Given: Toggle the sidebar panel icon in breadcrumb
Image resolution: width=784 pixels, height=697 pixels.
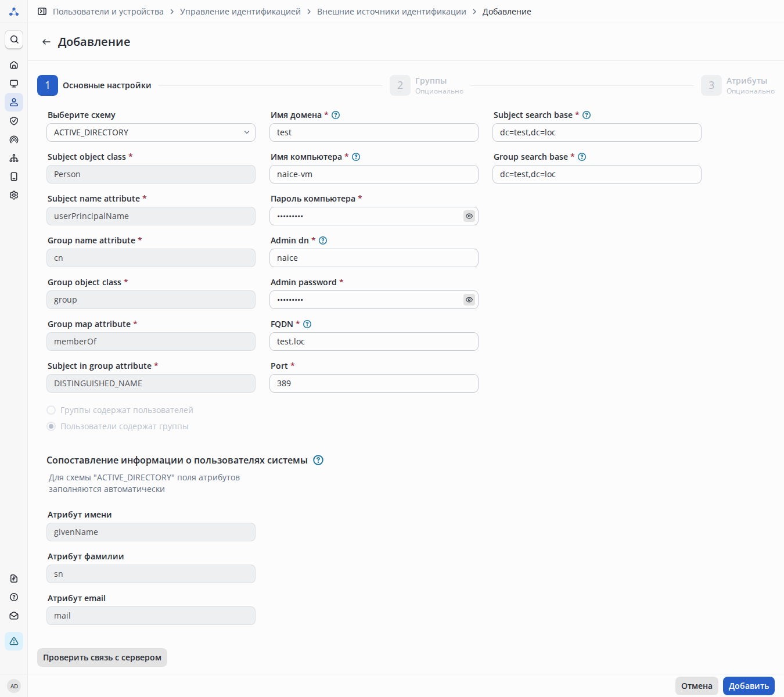Looking at the screenshot, I should point(42,12).
